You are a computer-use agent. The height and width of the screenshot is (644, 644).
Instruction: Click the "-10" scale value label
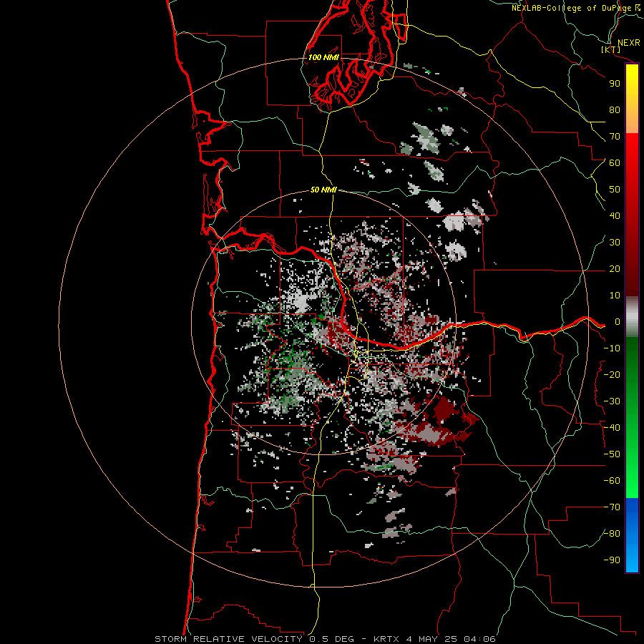coord(612,348)
